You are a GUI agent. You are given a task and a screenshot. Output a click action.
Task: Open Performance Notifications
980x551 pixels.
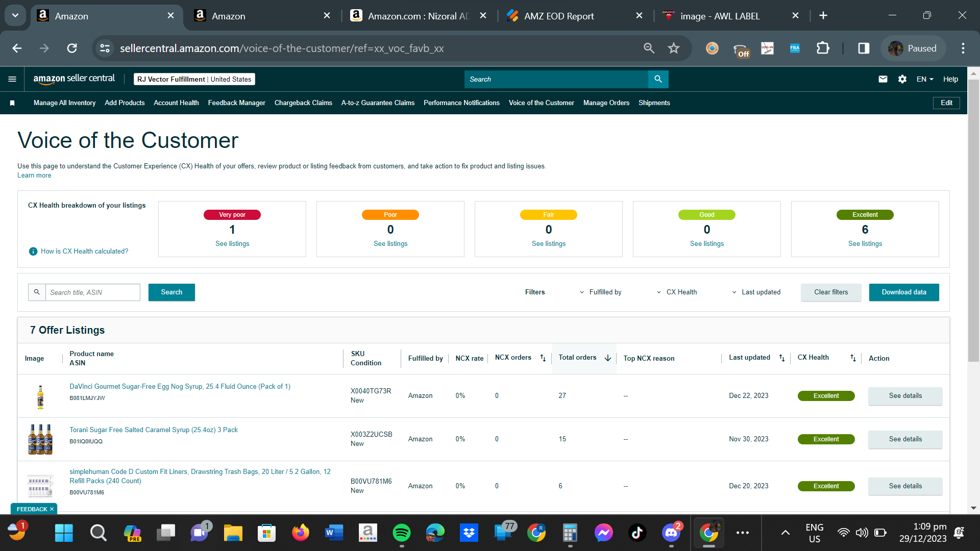pos(461,103)
